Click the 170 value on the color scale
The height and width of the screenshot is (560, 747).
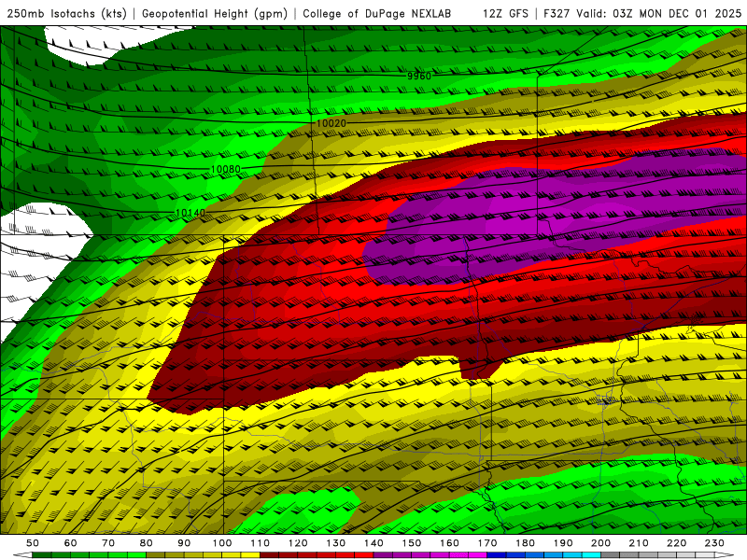(x=487, y=543)
